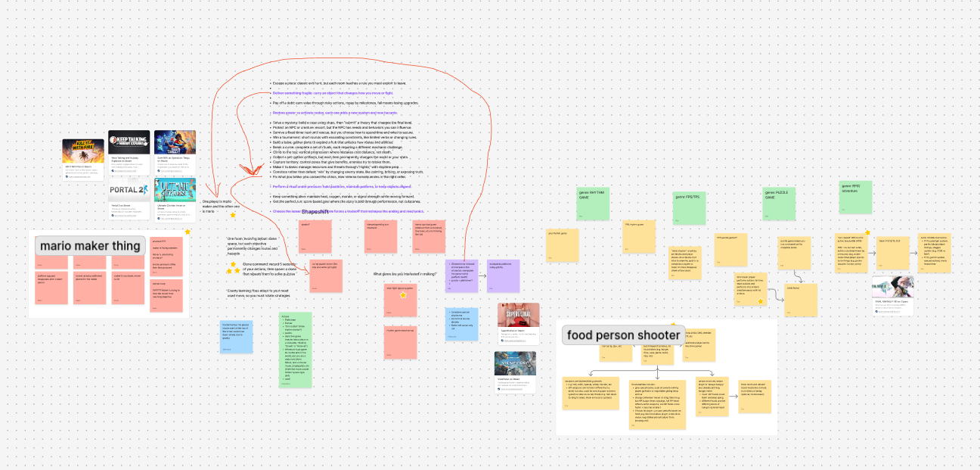Click the Ultimate Chicken Horse thumbnail
Screen dimensions: 980x470
click(175, 190)
